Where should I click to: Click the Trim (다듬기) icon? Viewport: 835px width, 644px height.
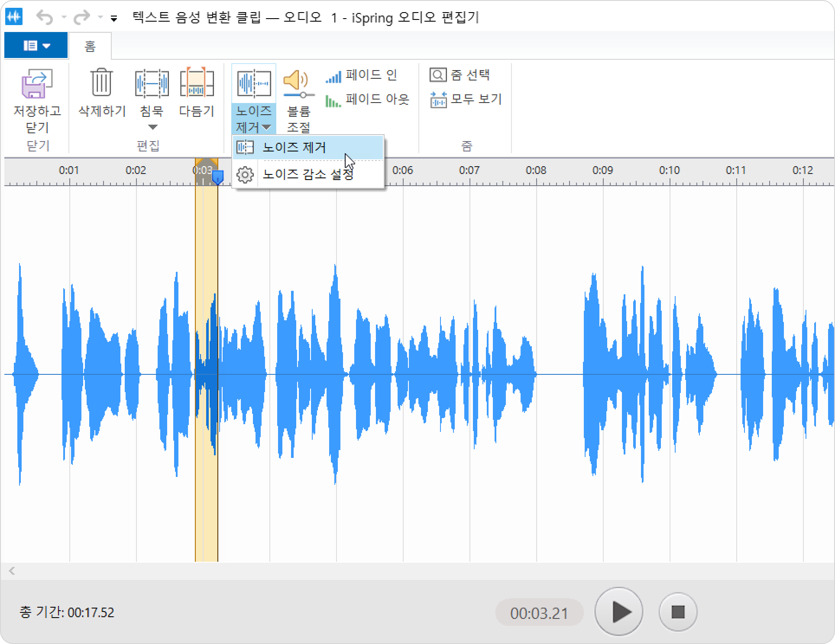[197, 82]
